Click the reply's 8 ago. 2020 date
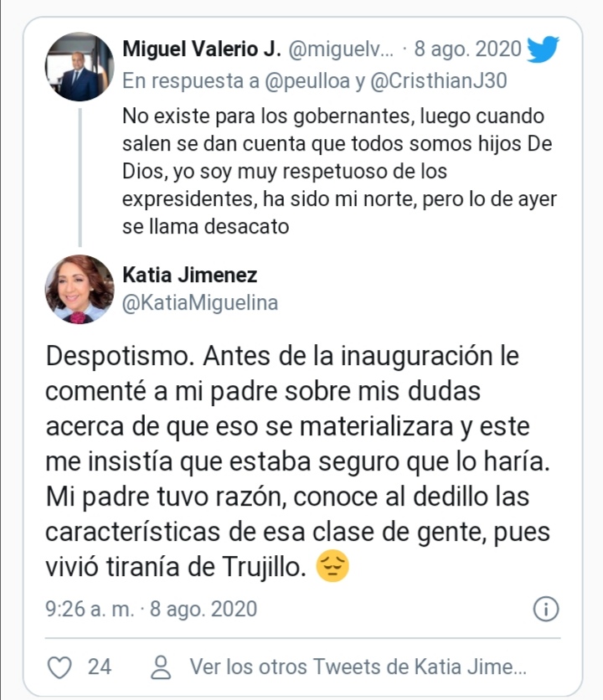The height and width of the screenshot is (700, 603). coord(467,49)
